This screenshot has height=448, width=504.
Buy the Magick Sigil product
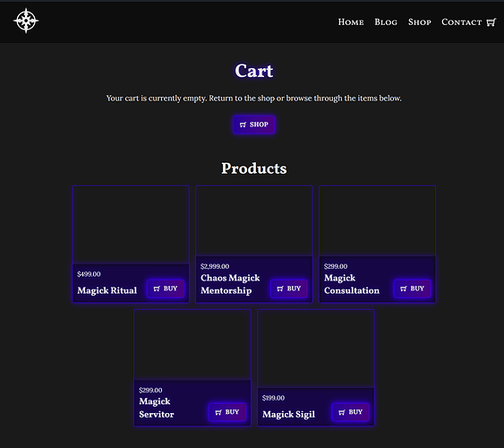(x=350, y=412)
